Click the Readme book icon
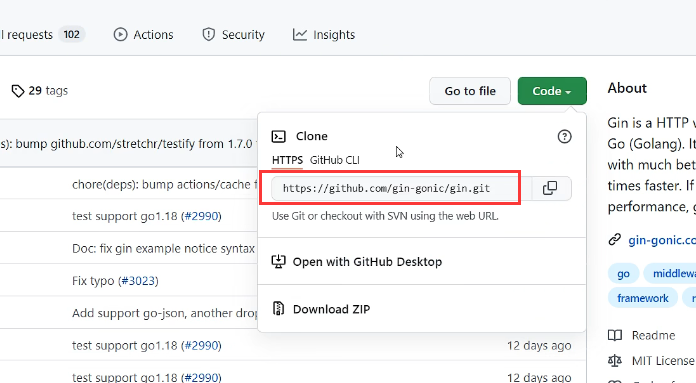This screenshot has width=696, height=383. [615, 335]
